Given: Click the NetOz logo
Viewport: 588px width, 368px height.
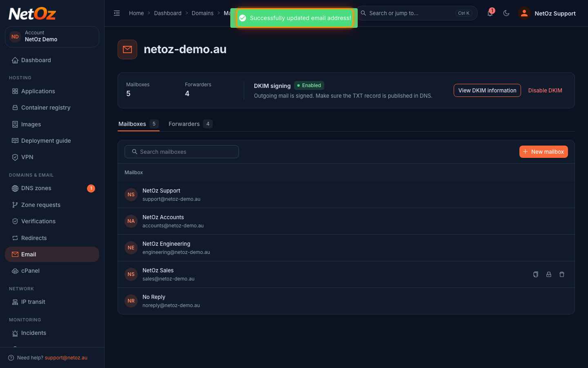Looking at the screenshot, I should pyautogui.click(x=32, y=14).
